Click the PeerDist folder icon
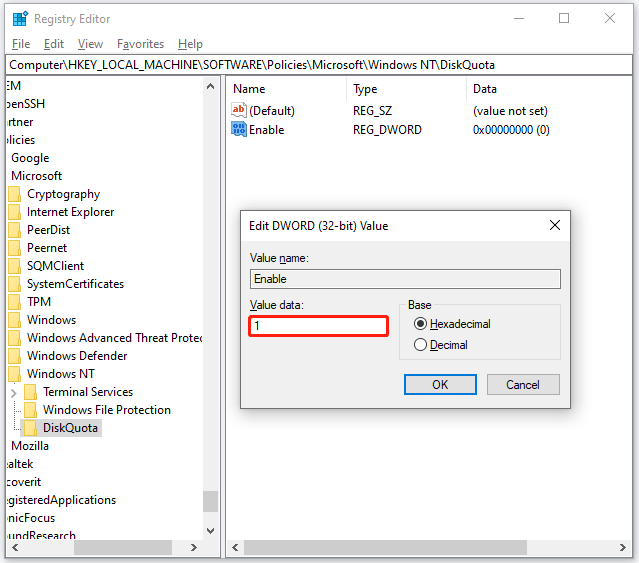Viewport: 639px width, 563px height. (x=14, y=230)
